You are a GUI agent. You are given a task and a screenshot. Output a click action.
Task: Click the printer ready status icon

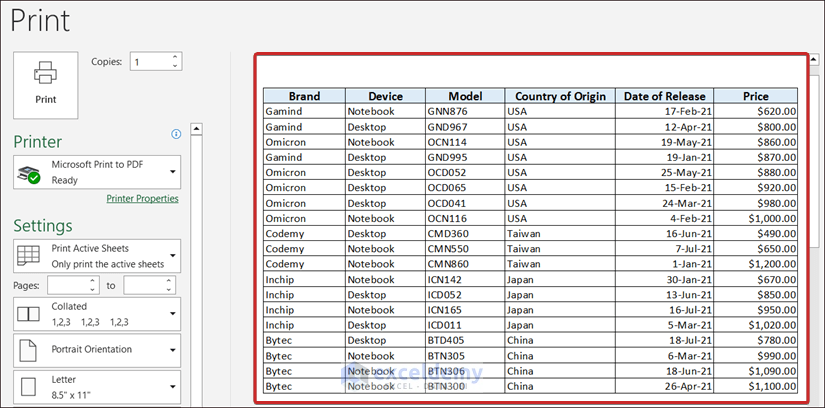click(29, 174)
